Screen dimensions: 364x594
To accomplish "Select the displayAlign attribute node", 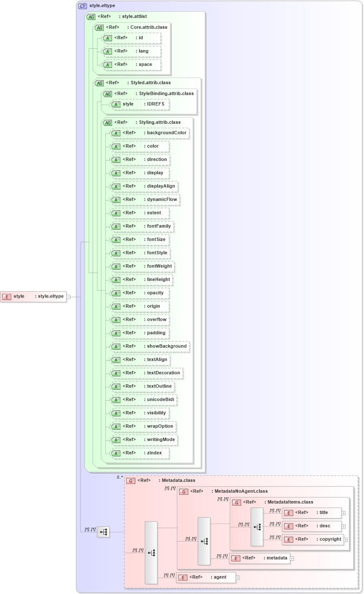I will (144, 186).
